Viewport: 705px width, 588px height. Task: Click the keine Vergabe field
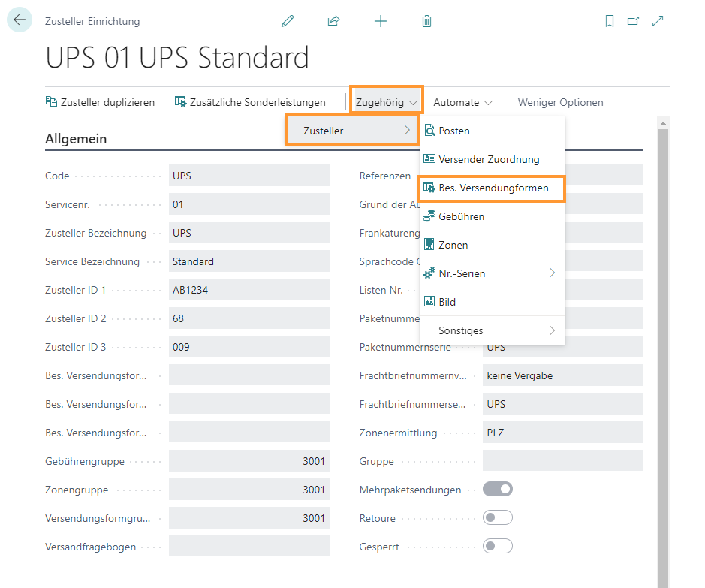coord(563,375)
